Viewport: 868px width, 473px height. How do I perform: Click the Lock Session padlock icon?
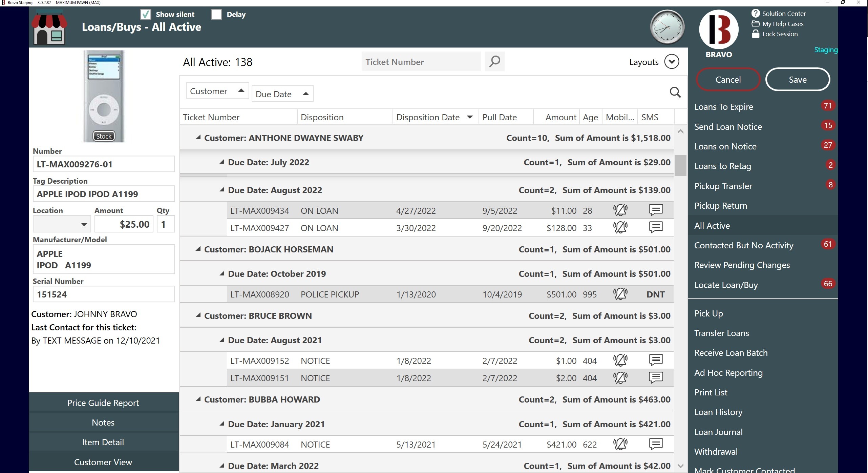coord(756,34)
